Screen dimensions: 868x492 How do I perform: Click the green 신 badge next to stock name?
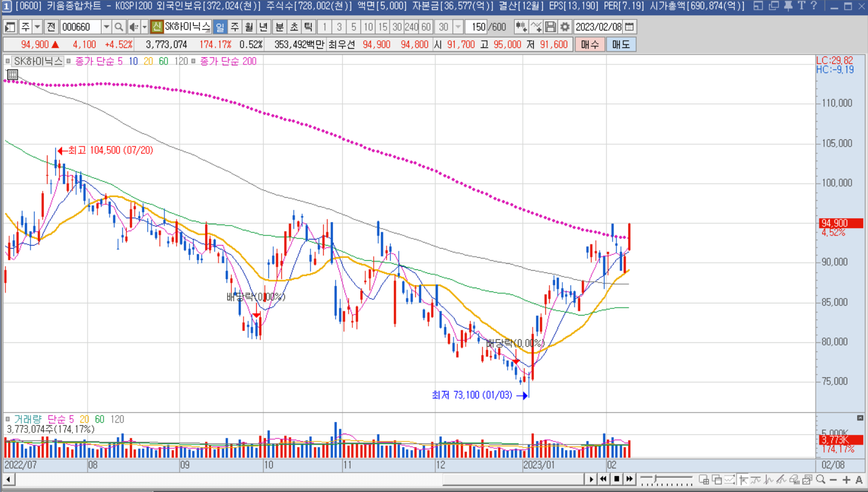(x=156, y=27)
